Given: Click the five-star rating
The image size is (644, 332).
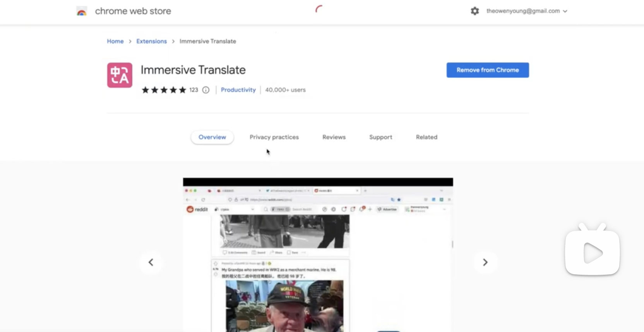Looking at the screenshot, I should [x=164, y=90].
